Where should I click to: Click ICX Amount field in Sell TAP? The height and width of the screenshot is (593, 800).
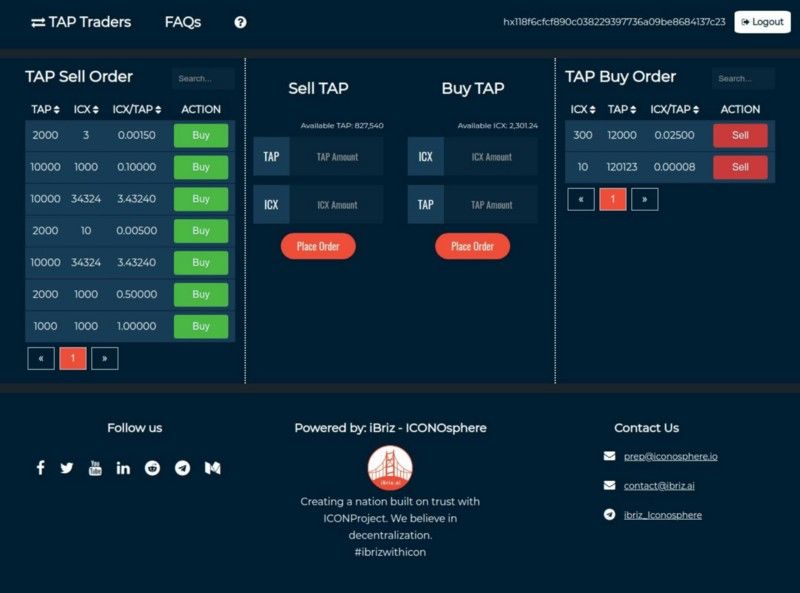pos(337,205)
